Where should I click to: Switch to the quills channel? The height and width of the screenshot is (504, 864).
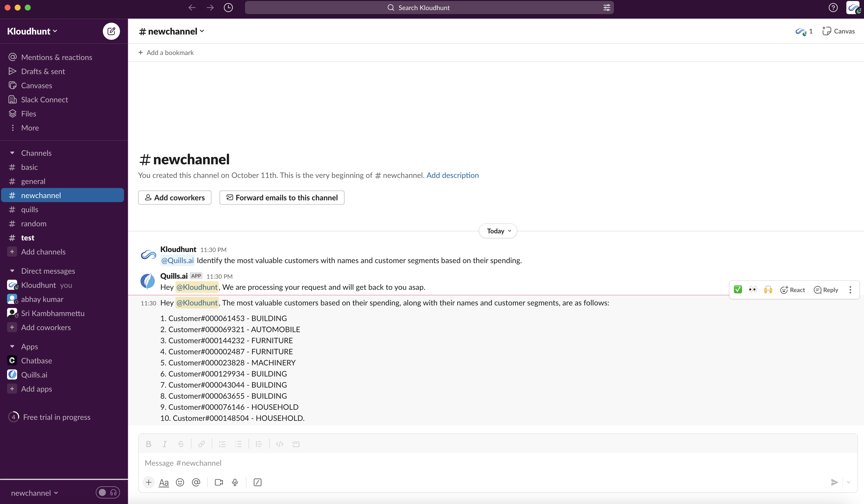[x=29, y=209]
